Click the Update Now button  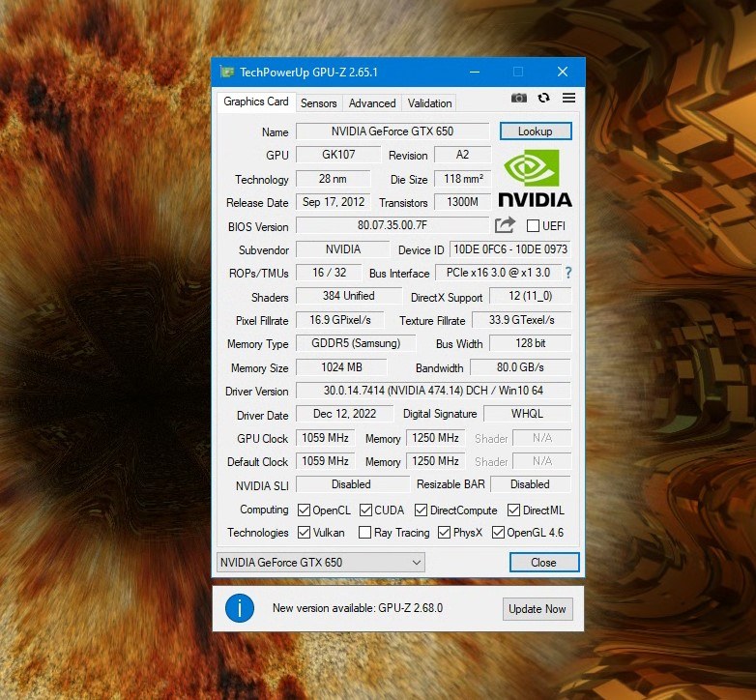tap(538, 609)
